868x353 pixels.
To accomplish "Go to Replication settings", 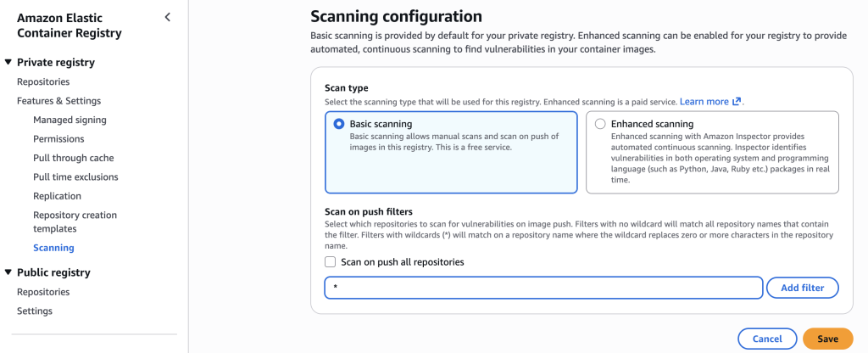I will [x=57, y=196].
